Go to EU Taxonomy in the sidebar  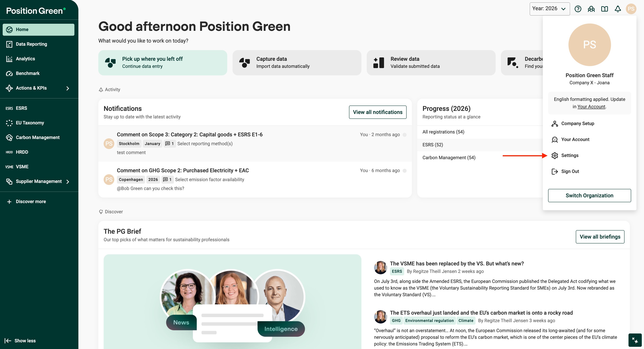(x=39, y=123)
